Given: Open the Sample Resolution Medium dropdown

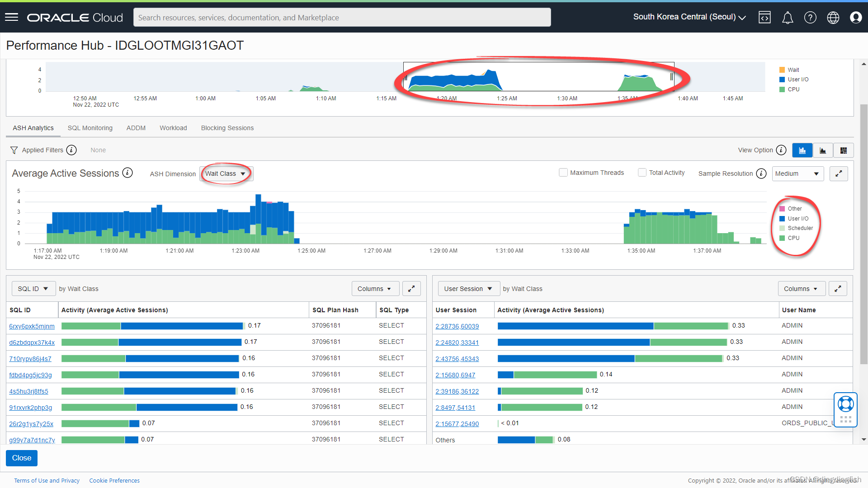Looking at the screenshot, I should [798, 174].
